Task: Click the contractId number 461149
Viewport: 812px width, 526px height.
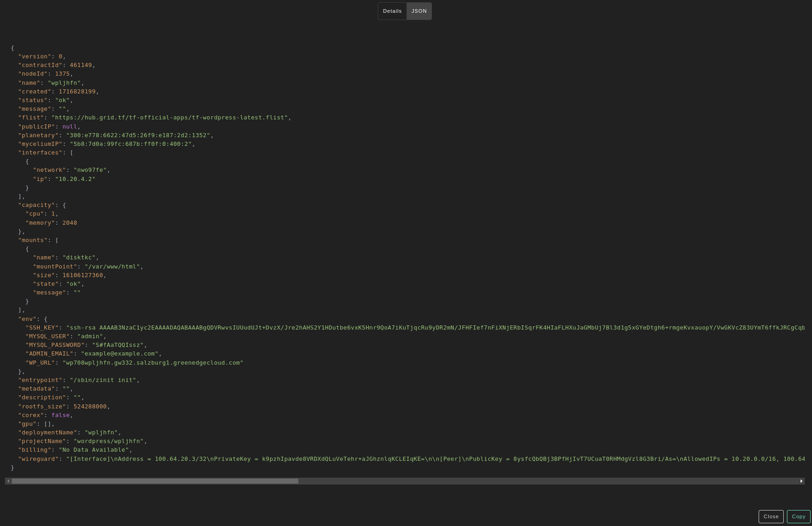Action: pyautogui.click(x=81, y=65)
